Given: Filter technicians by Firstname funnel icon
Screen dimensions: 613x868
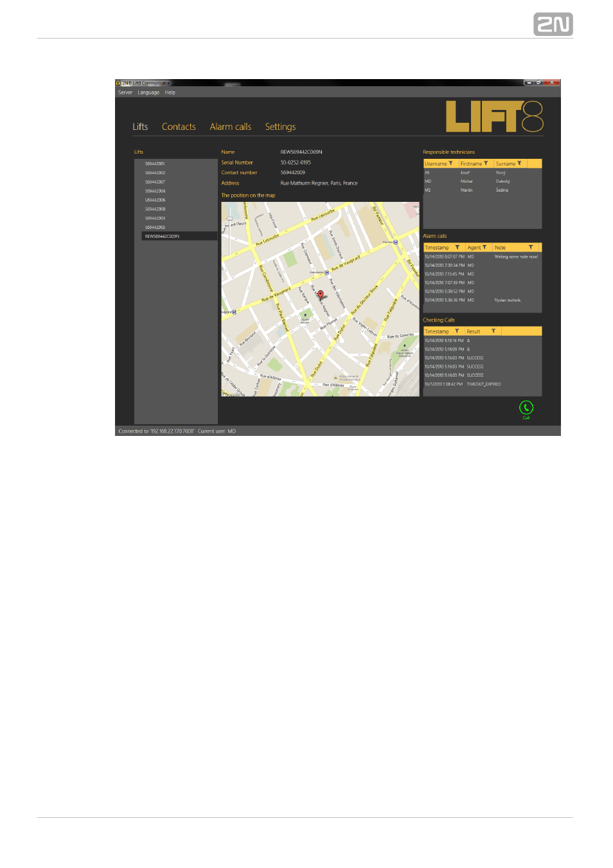Looking at the screenshot, I should [486, 163].
